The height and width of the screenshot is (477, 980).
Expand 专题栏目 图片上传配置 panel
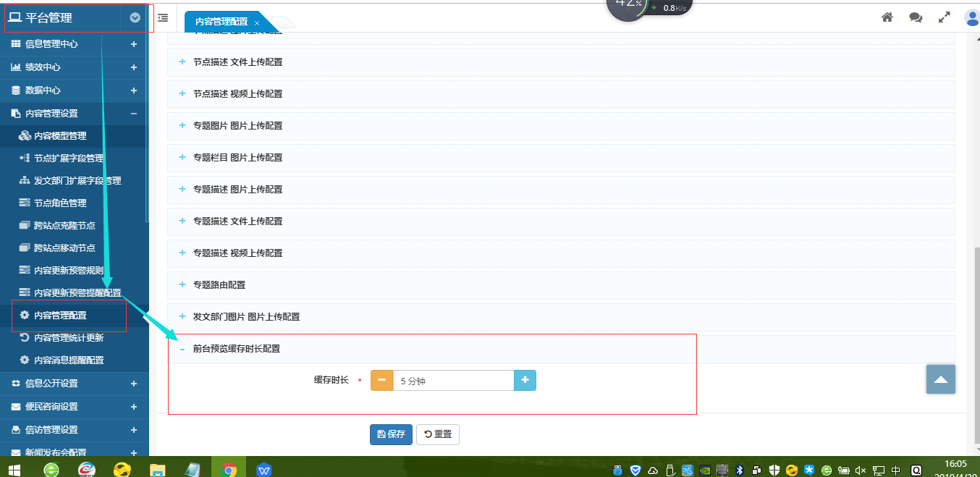[561, 158]
